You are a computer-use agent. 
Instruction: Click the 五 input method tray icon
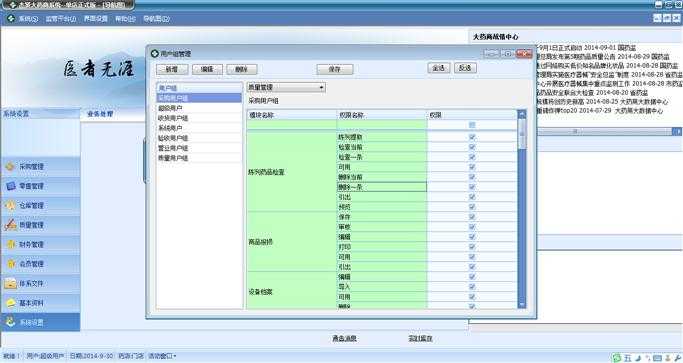(x=628, y=358)
